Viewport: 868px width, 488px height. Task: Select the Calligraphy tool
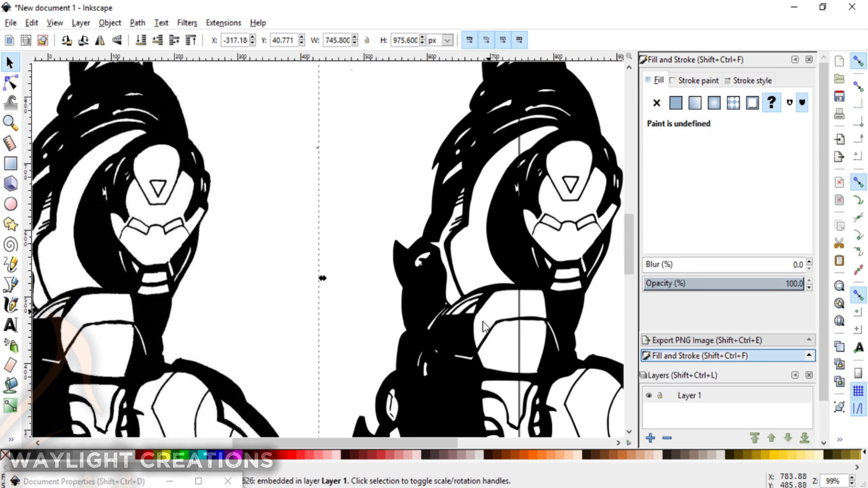coord(10,305)
